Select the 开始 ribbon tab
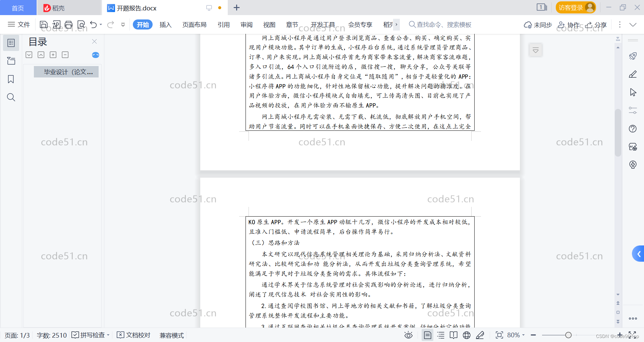The image size is (644, 342). 143,24
